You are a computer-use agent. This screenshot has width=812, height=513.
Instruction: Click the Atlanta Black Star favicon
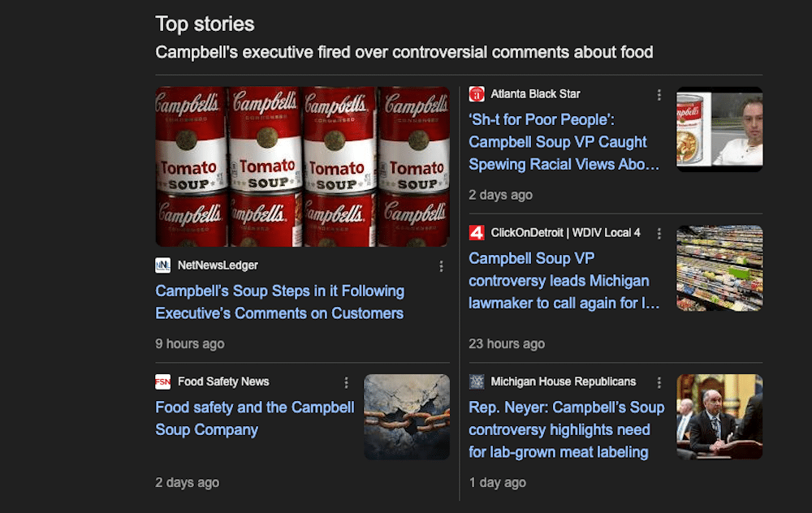pyautogui.click(x=477, y=94)
